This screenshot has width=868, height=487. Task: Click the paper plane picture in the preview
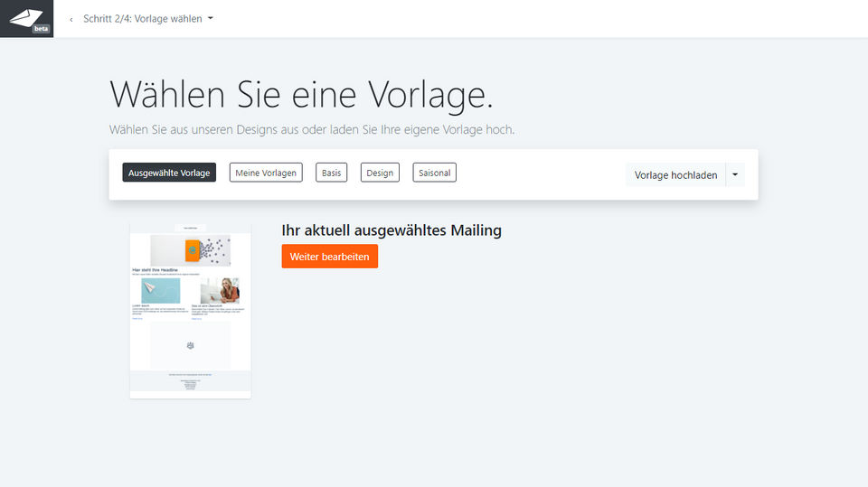pos(161,291)
